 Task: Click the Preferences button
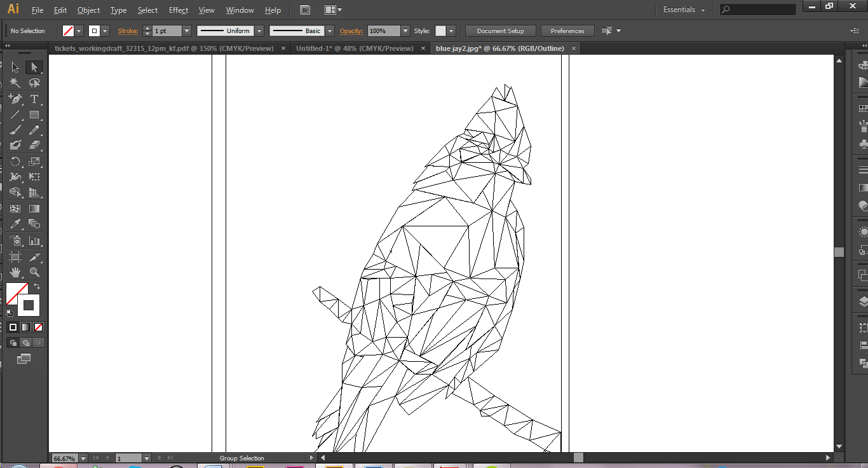[x=567, y=31]
